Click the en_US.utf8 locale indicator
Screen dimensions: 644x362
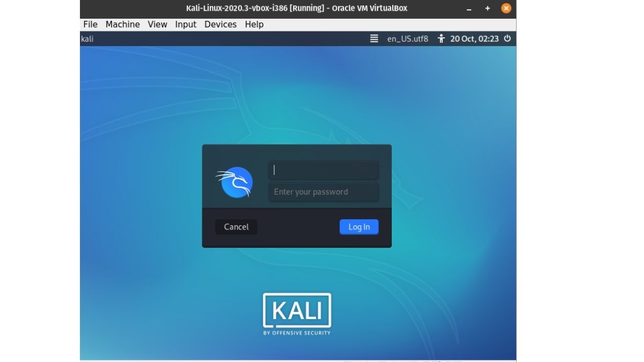[407, 38]
